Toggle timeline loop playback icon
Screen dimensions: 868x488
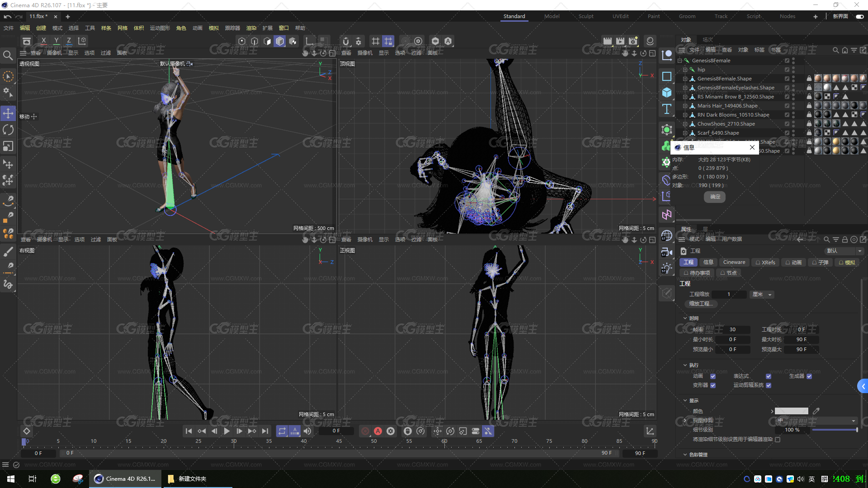(282, 431)
